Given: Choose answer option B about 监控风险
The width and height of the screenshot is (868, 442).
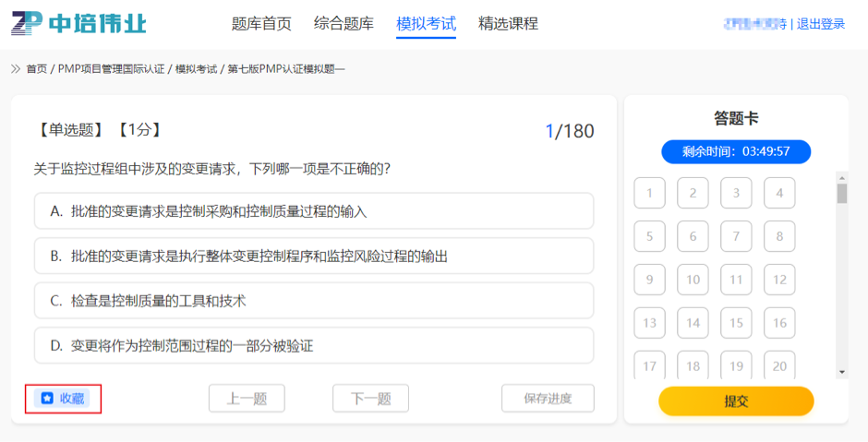Looking at the screenshot, I should 313,256.
